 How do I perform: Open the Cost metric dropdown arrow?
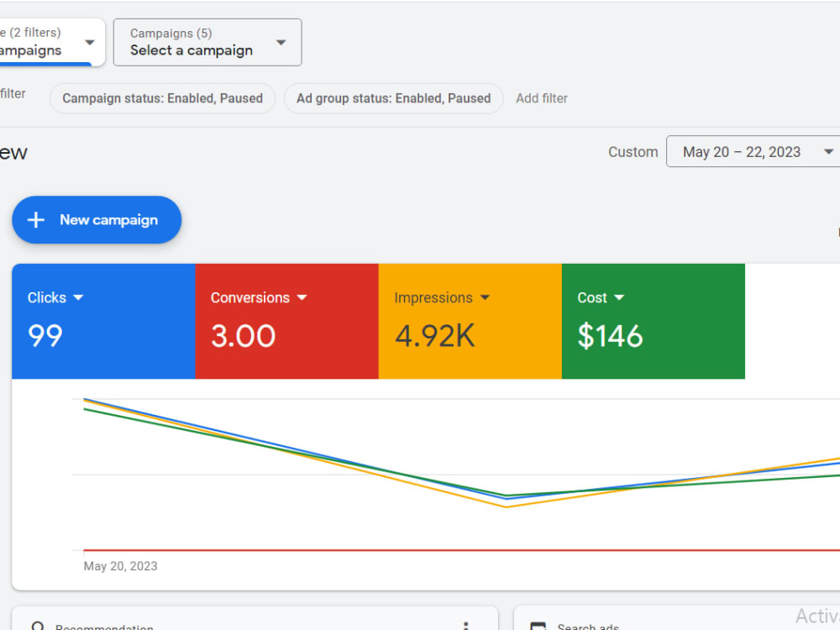[x=619, y=297]
